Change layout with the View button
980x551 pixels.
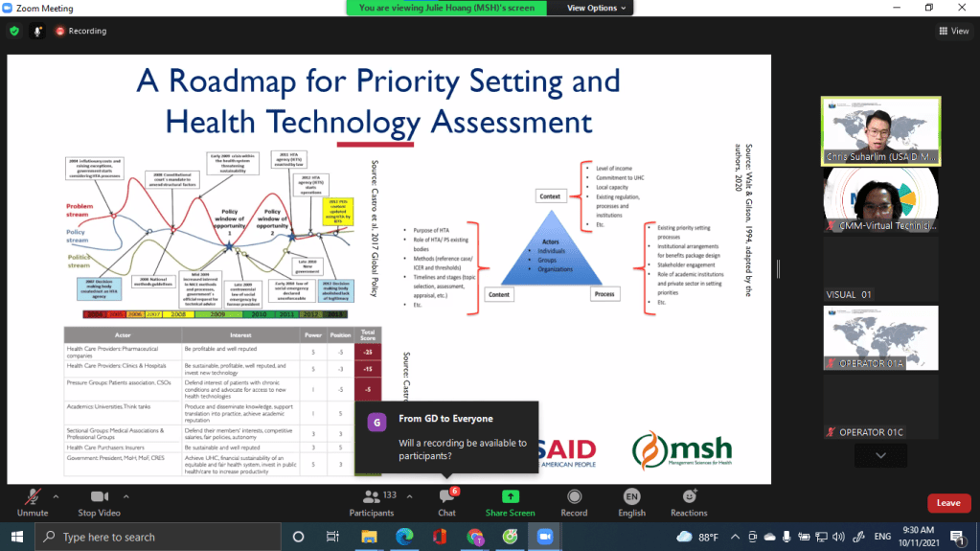[x=953, y=31]
